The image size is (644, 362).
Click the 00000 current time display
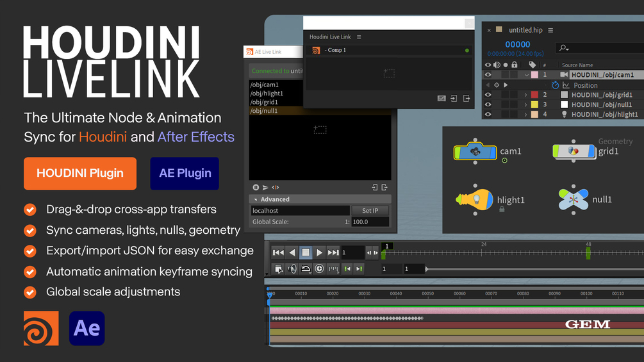click(x=518, y=44)
